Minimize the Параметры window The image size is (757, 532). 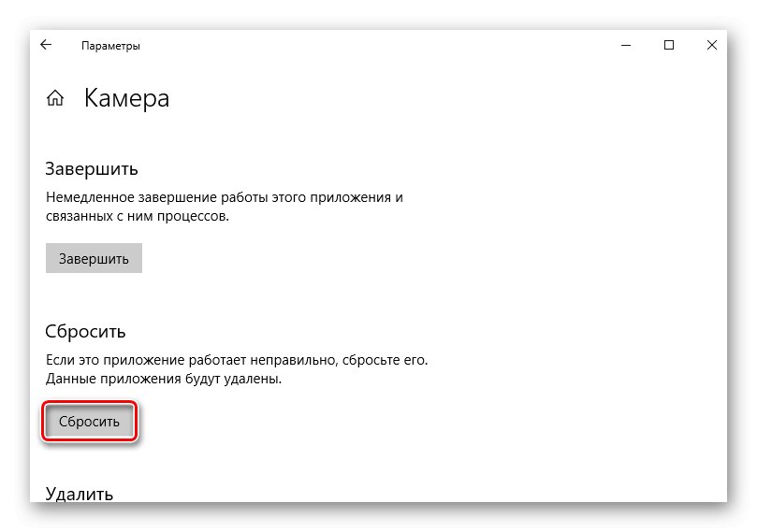[x=626, y=45]
